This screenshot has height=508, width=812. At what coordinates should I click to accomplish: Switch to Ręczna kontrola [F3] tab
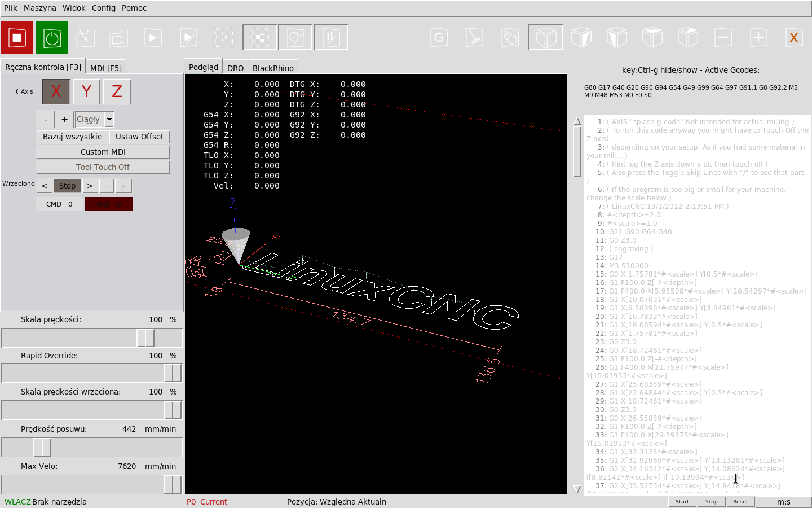point(43,67)
